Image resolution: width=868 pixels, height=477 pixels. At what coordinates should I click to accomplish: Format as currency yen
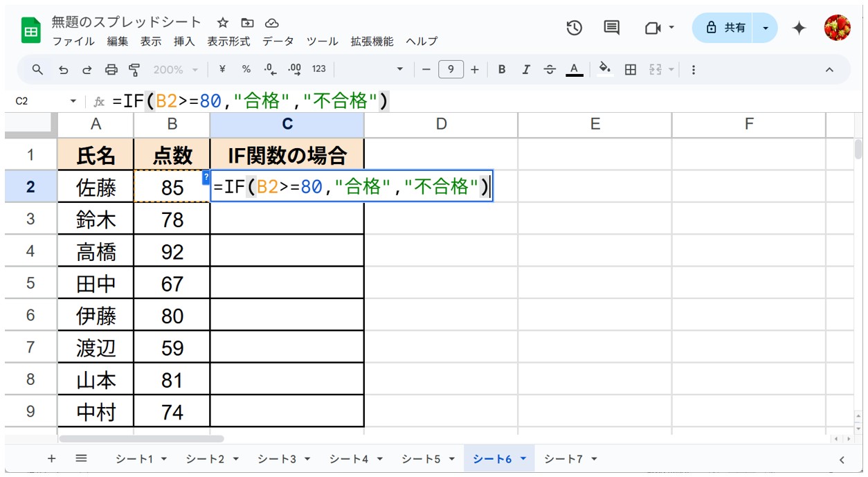tap(222, 69)
